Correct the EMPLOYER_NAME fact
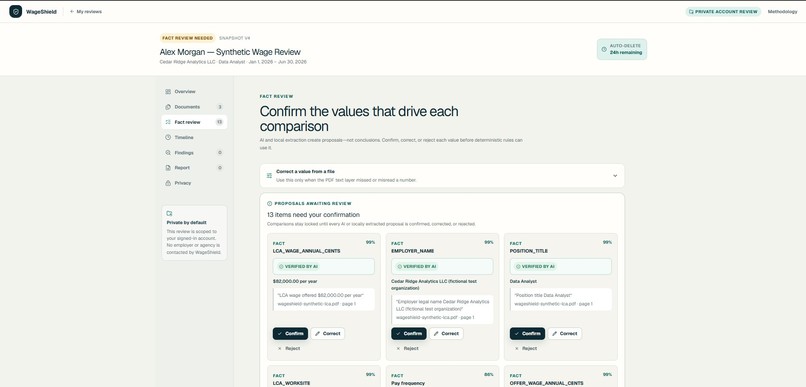Screen dimensions: 806x387 446,334
